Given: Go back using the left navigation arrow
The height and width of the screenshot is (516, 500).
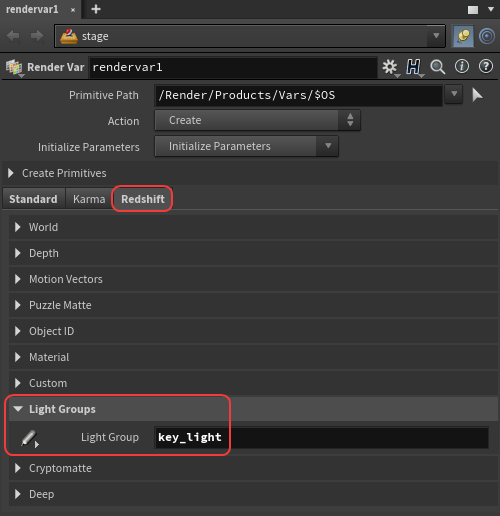Looking at the screenshot, I should click(x=13, y=36).
